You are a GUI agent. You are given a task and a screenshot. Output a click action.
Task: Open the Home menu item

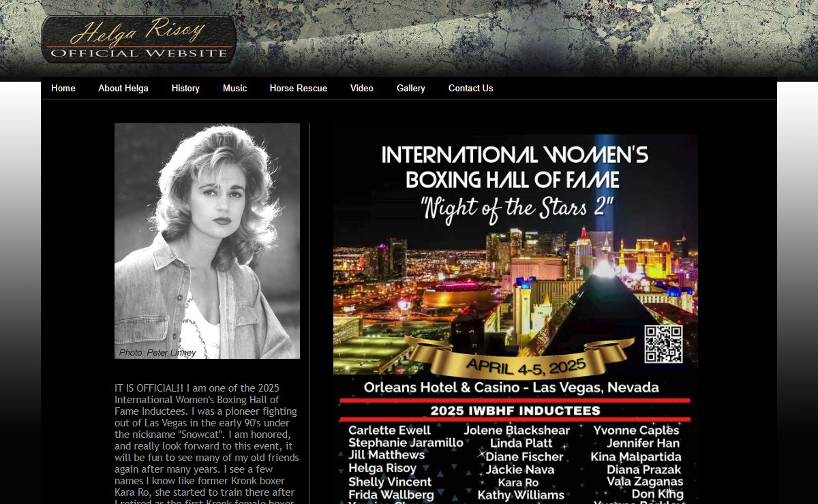[63, 89]
